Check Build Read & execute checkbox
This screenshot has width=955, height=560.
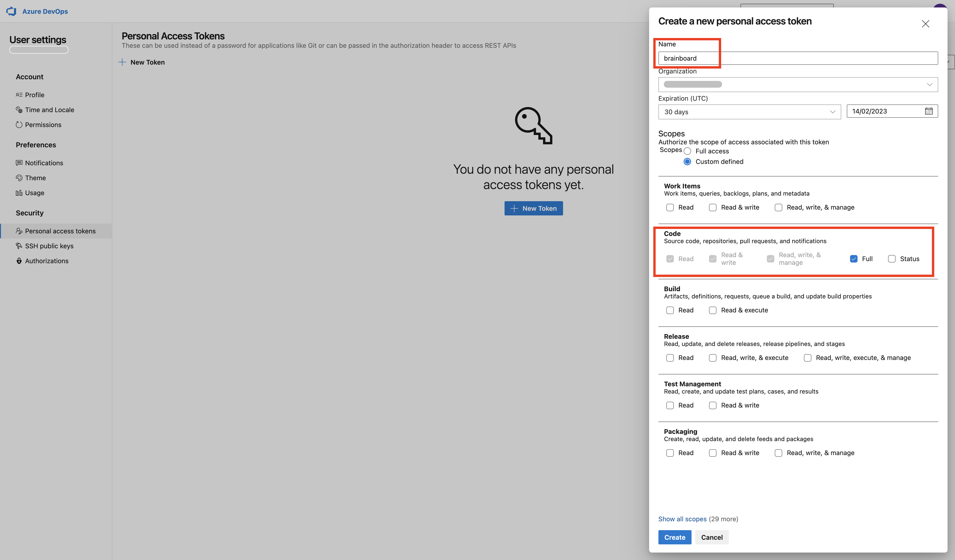(713, 310)
